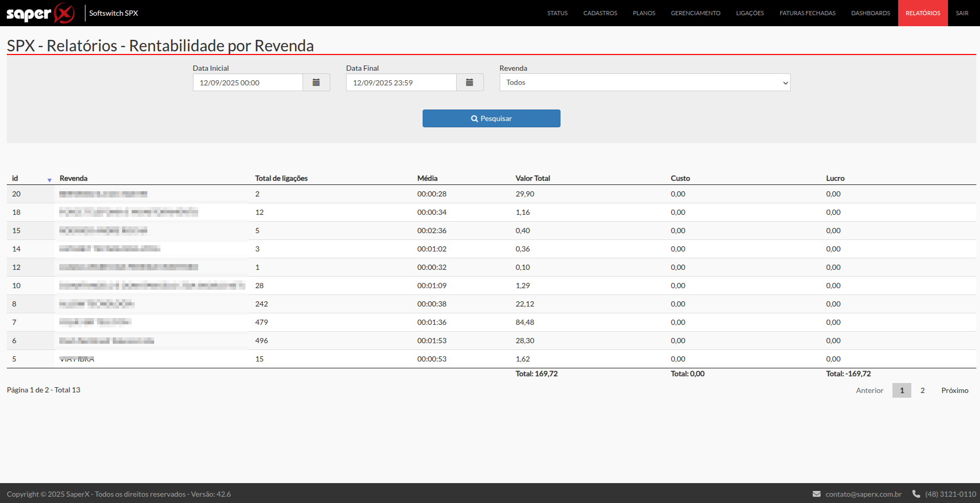Screen dimensions: 980x503
Task: Open the CADASTROS menu
Action: coord(600,13)
